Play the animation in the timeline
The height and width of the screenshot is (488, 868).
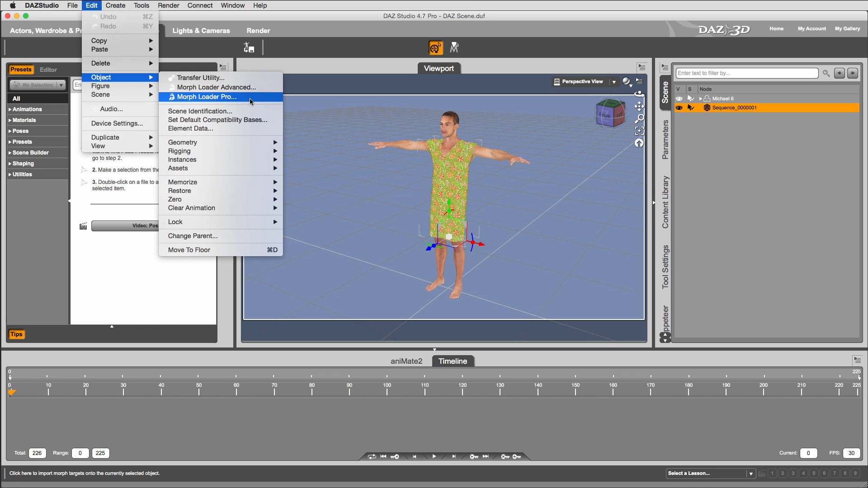coord(434,456)
